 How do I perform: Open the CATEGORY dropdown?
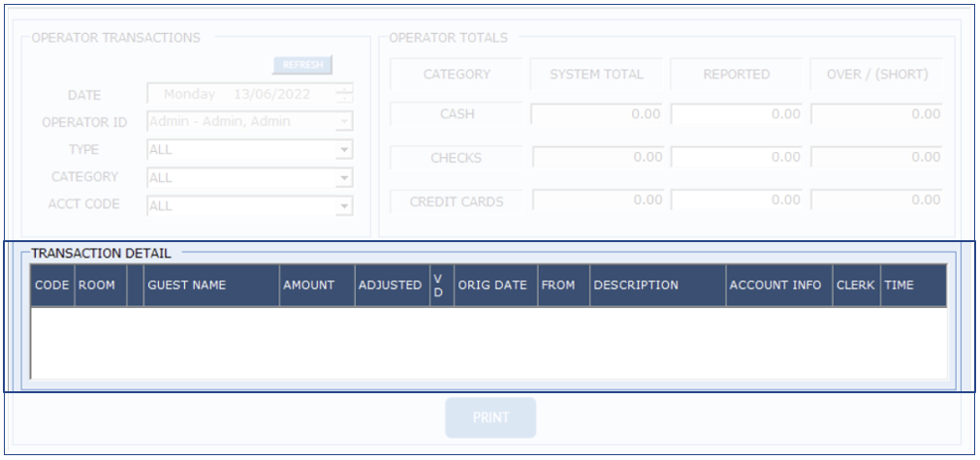point(343,178)
